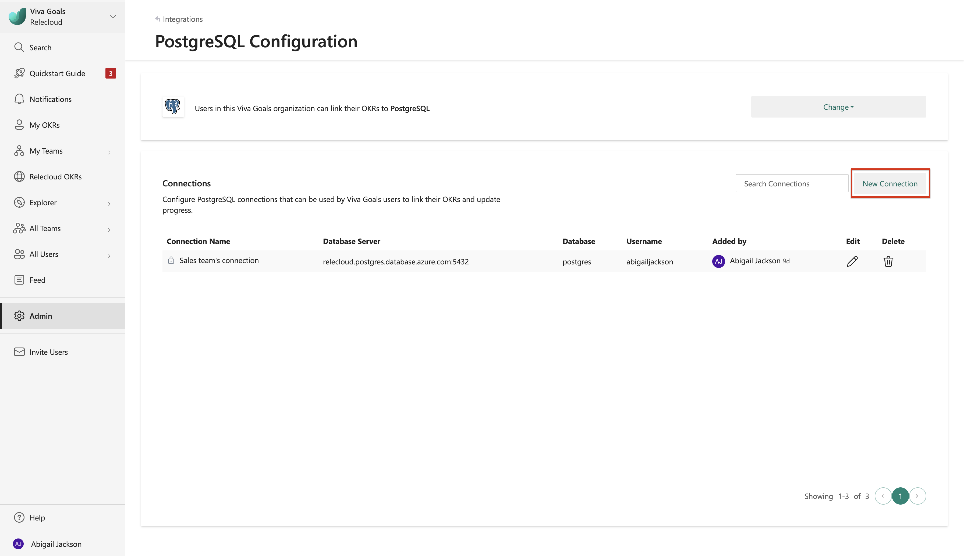This screenshot has height=560, width=964.
Task: Open Relecloud OKRs globe icon
Action: point(19,176)
